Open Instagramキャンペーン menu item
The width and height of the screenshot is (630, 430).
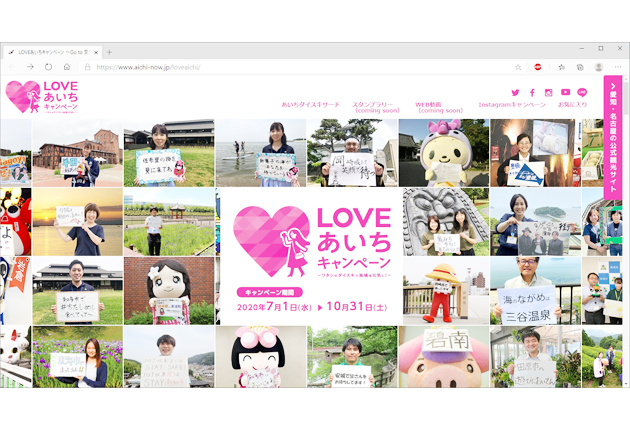[512, 104]
